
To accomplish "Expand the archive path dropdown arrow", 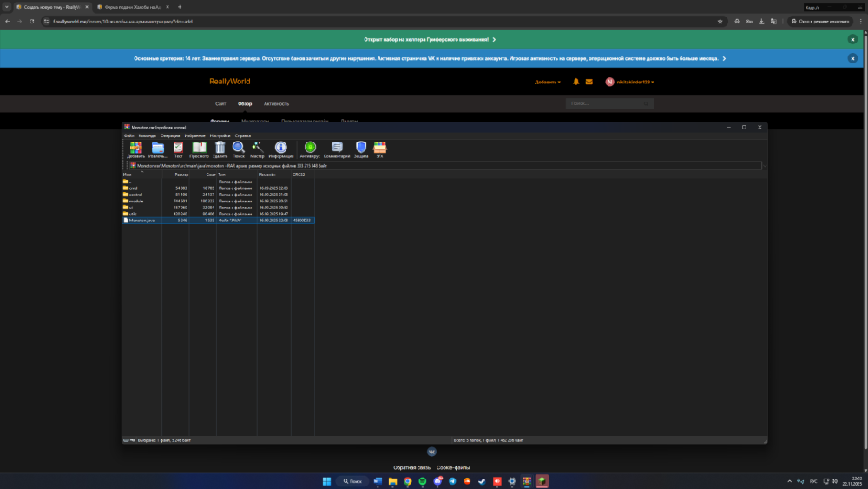I will 765,166.
